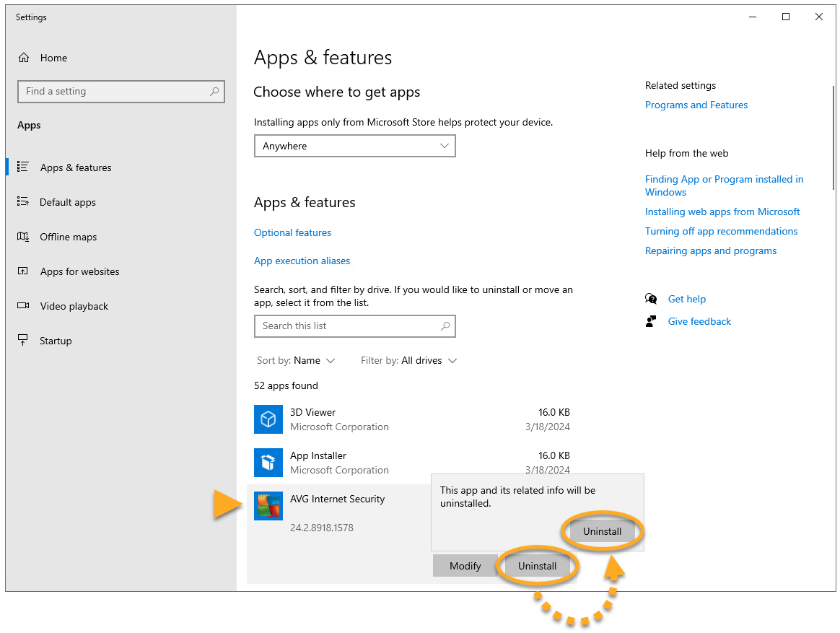840x633 pixels.
Task: Click the Home icon in sidebar
Action: (x=24, y=58)
